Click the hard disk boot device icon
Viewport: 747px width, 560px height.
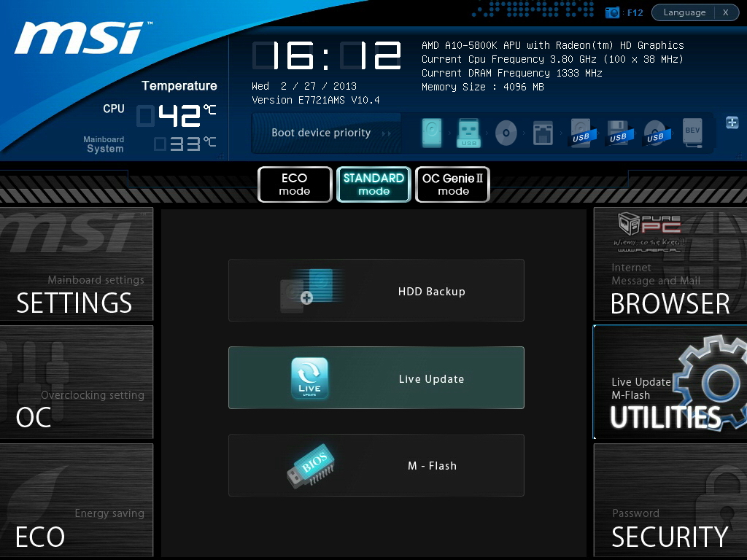pos(432,133)
